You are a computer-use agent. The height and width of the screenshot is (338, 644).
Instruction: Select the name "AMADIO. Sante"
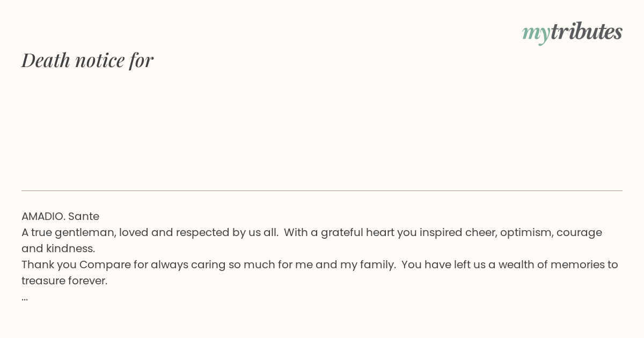pos(60,216)
